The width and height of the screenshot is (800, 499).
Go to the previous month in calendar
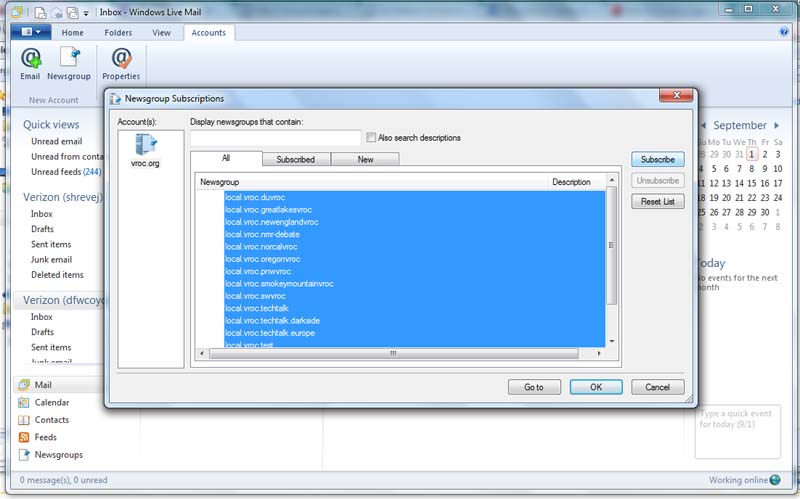click(704, 125)
